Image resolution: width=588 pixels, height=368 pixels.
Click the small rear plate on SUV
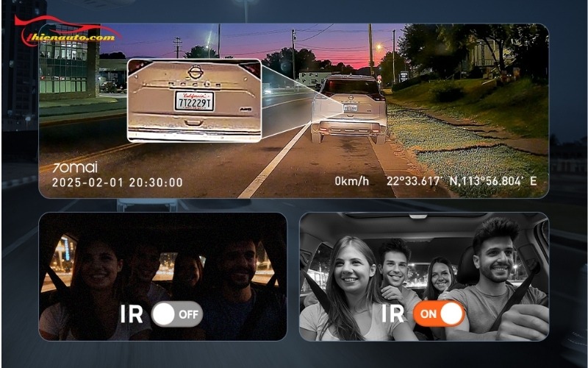(x=350, y=108)
